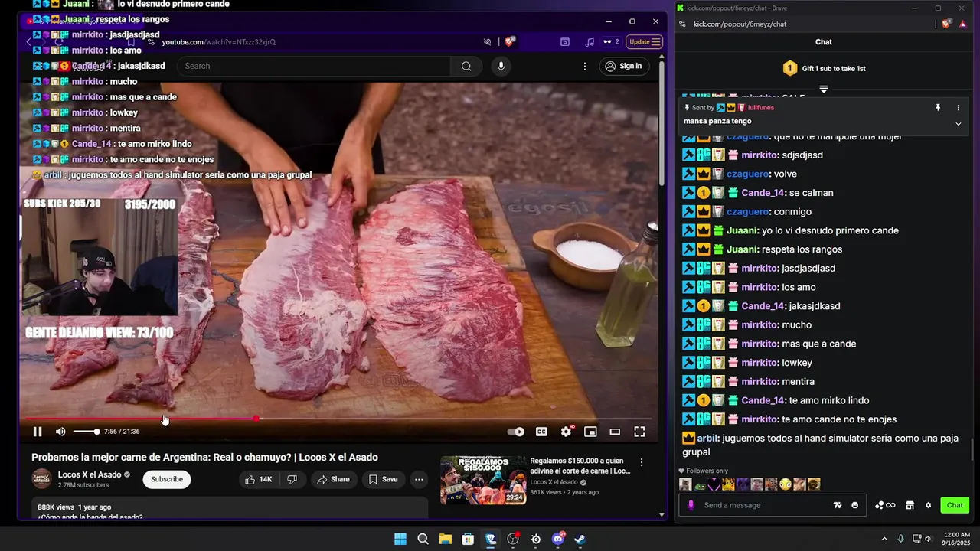Open the clock showing 12:00 AM
The height and width of the screenshot is (551, 980).
click(957, 539)
